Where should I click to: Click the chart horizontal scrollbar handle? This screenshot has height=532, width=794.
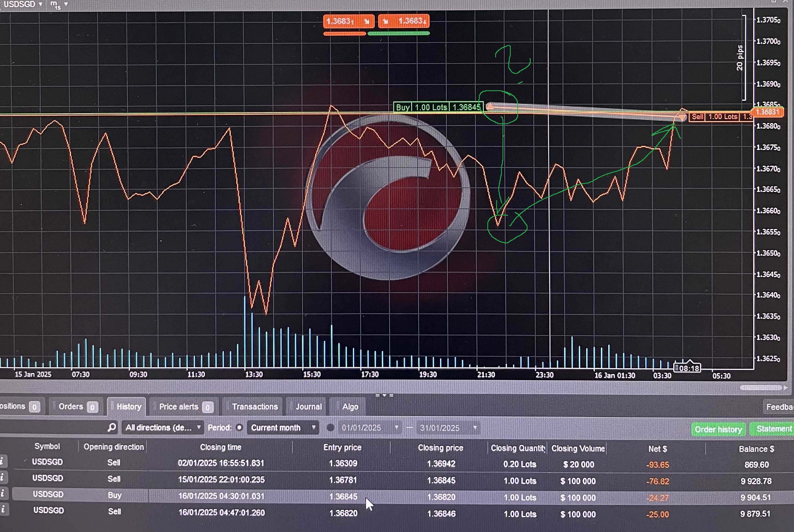761,387
